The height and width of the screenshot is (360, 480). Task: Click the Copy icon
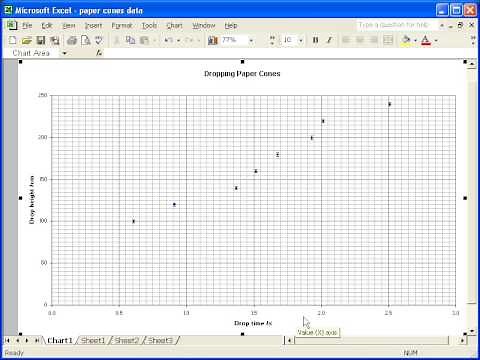point(130,40)
